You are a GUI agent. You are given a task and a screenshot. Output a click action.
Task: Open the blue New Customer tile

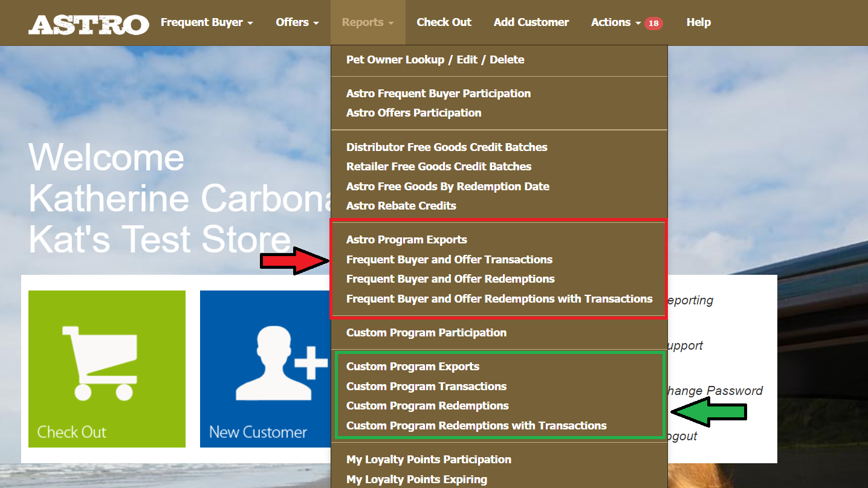[266, 369]
